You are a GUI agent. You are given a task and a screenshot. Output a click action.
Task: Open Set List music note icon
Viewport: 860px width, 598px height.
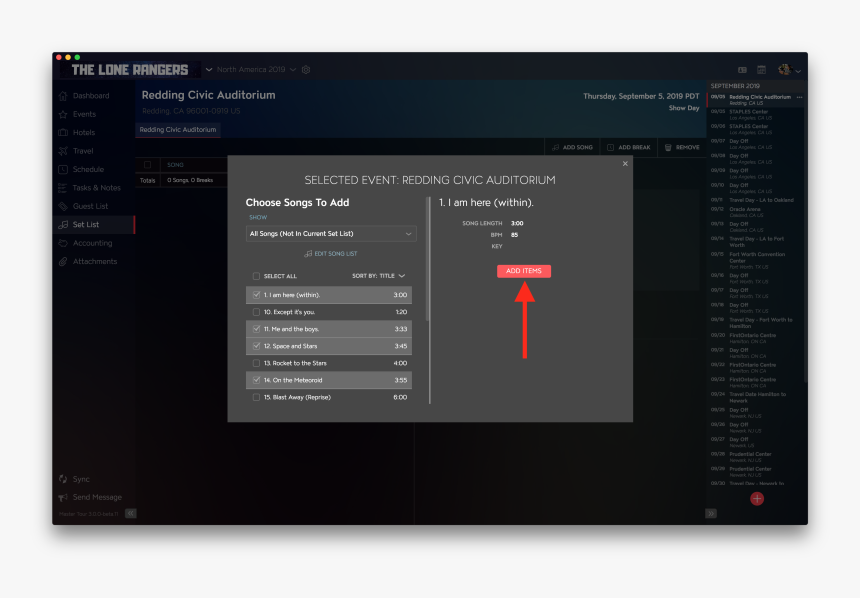click(x=63, y=224)
